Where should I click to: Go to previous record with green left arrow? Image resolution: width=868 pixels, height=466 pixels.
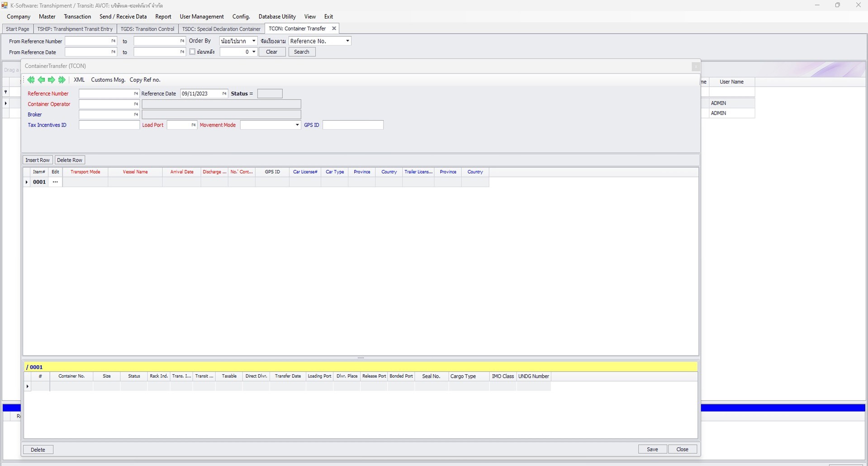(x=41, y=80)
